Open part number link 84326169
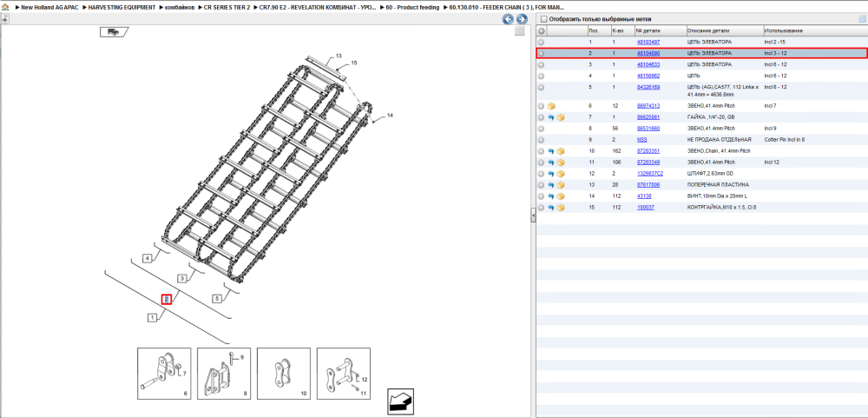The width and height of the screenshot is (868, 418). [648, 88]
